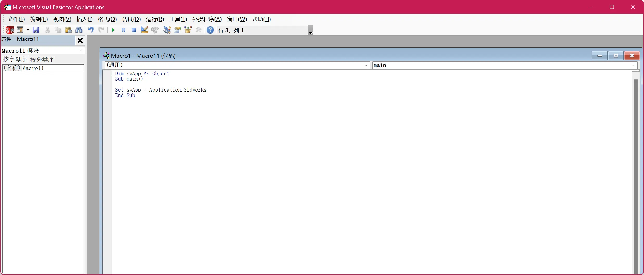Close the 属性 - Macro11 properties panel
The height and width of the screenshot is (275, 644).
point(80,40)
